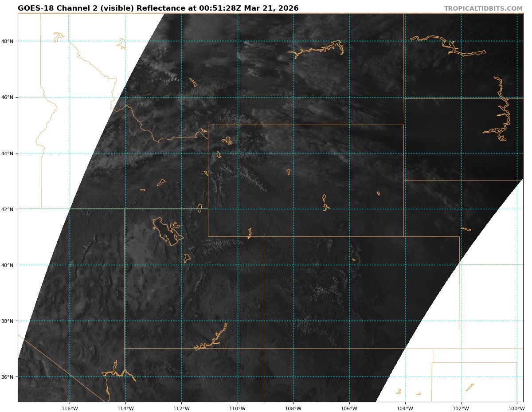Screen dimensions: 532x412
Task: Click the 48°N latitude label
Action: 9,41
